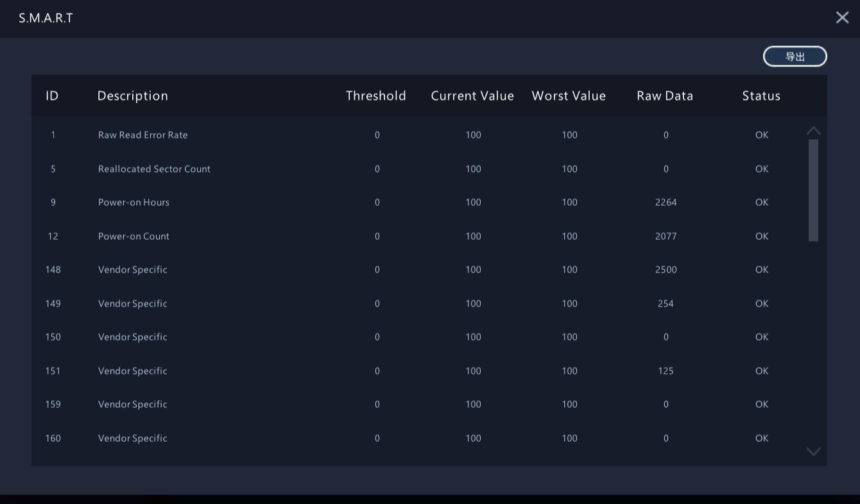860x504 pixels.
Task: Click the OK status for Power-on Hours
Action: tap(762, 202)
